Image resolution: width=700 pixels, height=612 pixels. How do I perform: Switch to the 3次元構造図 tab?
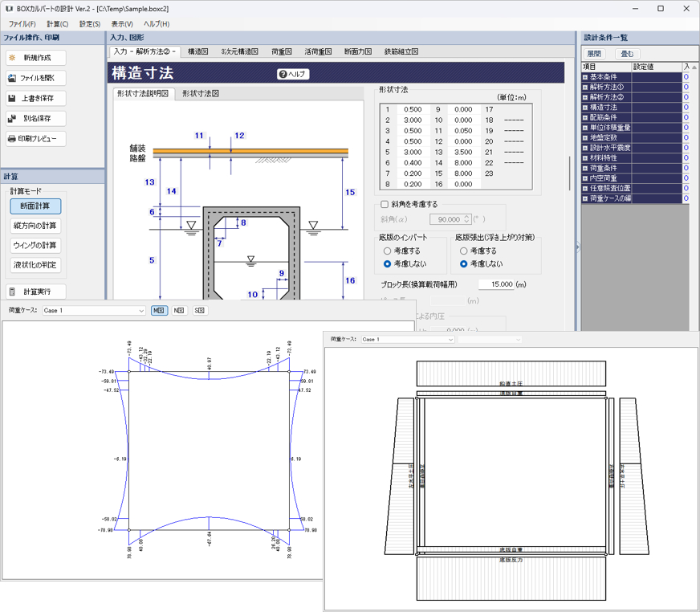click(240, 52)
